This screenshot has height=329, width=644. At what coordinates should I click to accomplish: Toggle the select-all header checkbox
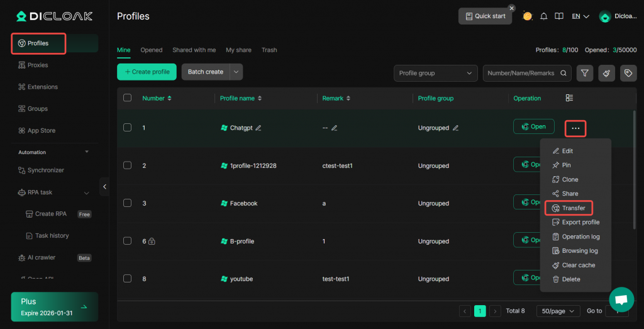(x=127, y=98)
